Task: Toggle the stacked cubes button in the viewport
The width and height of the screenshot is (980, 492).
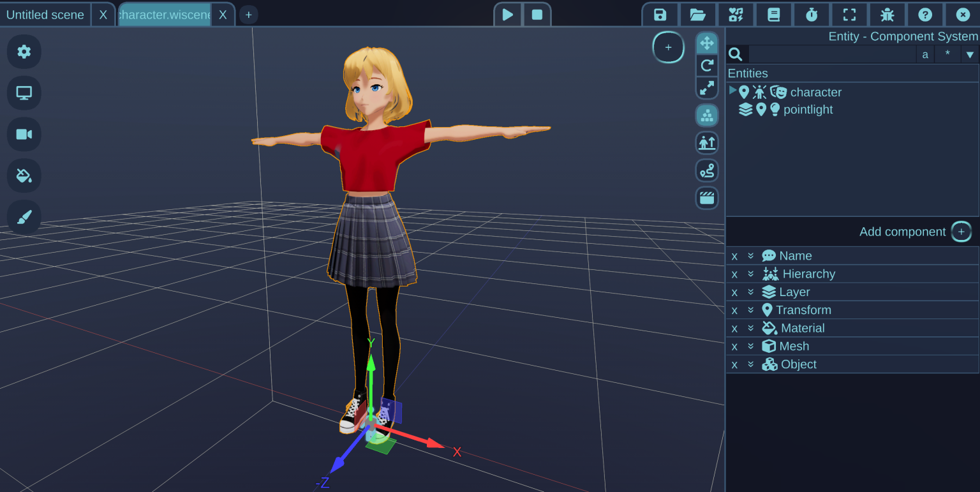Action: 707,116
